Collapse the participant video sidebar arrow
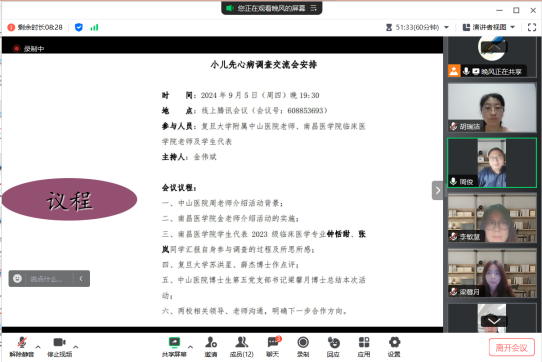This screenshot has height=362, width=542. coord(438,190)
